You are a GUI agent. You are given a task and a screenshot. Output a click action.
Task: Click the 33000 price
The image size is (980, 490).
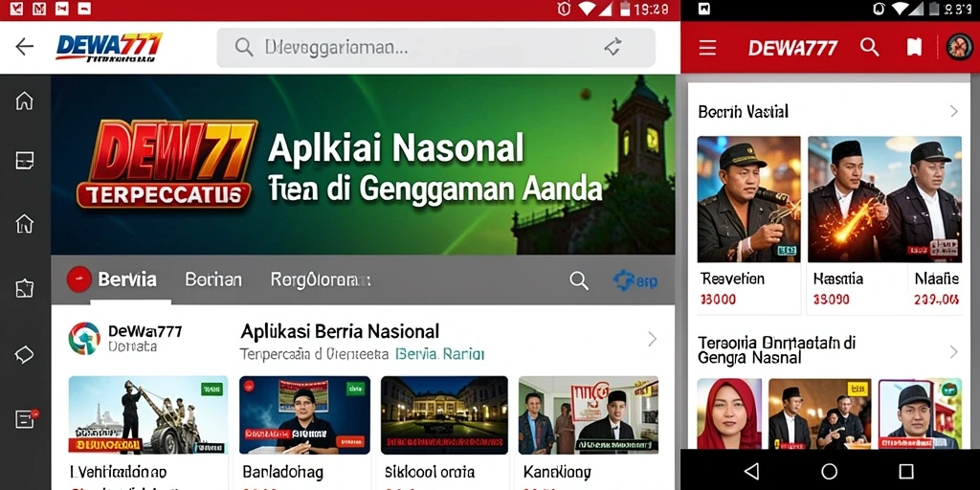pyautogui.click(x=718, y=300)
